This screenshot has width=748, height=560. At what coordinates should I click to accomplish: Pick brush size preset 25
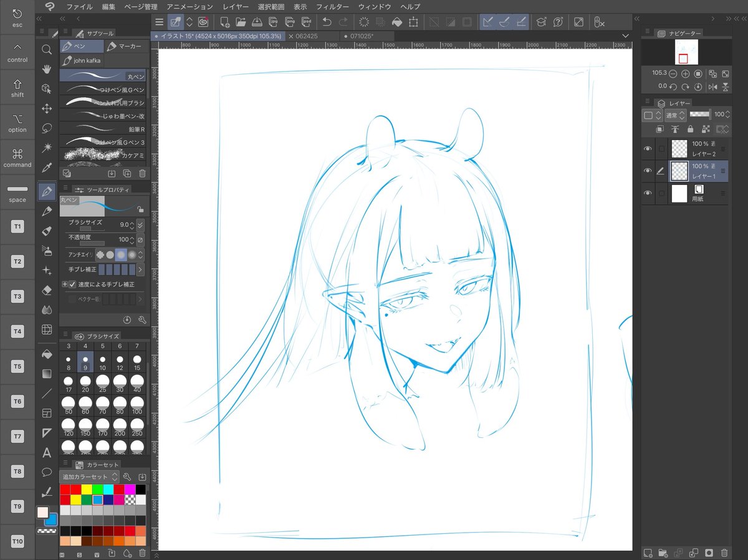click(103, 382)
